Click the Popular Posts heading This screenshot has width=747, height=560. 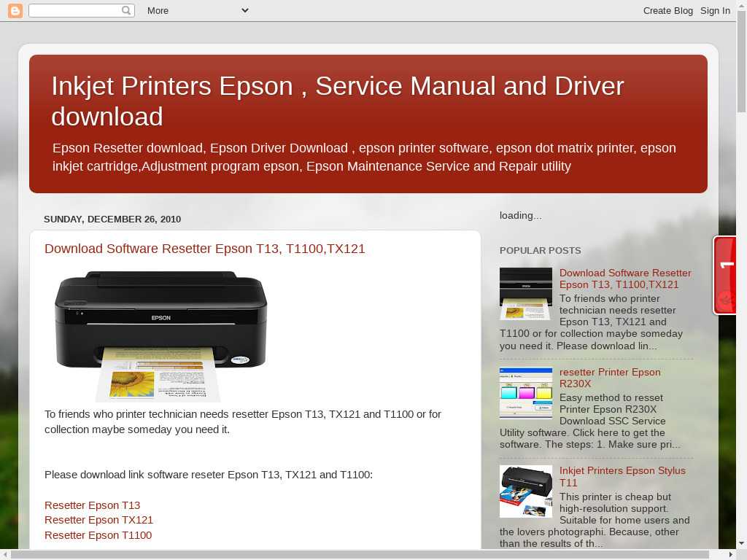pos(541,251)
